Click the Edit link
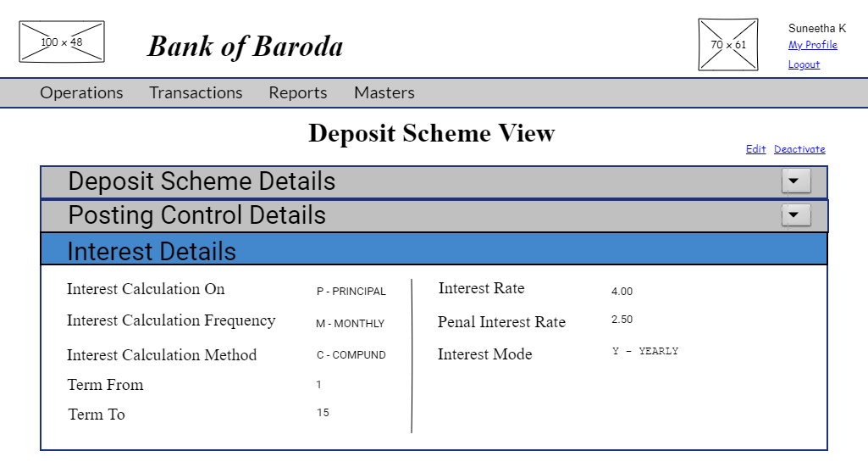The height and width of the screenshot is (462, 868). (755, 149)
